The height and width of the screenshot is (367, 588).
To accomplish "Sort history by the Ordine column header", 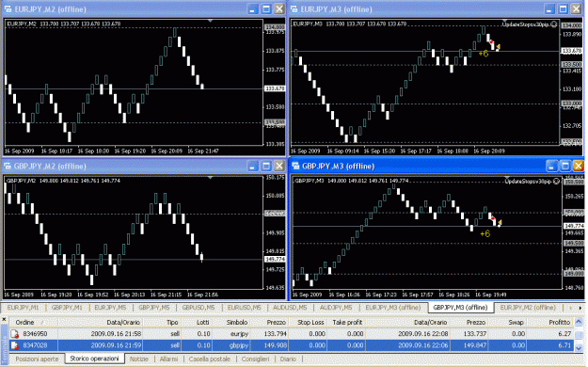I will (x=33, y=323).
